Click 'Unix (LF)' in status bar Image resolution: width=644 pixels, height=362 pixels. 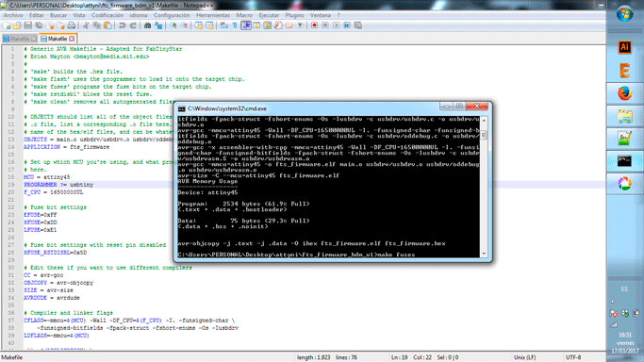[x=525, y=357]
